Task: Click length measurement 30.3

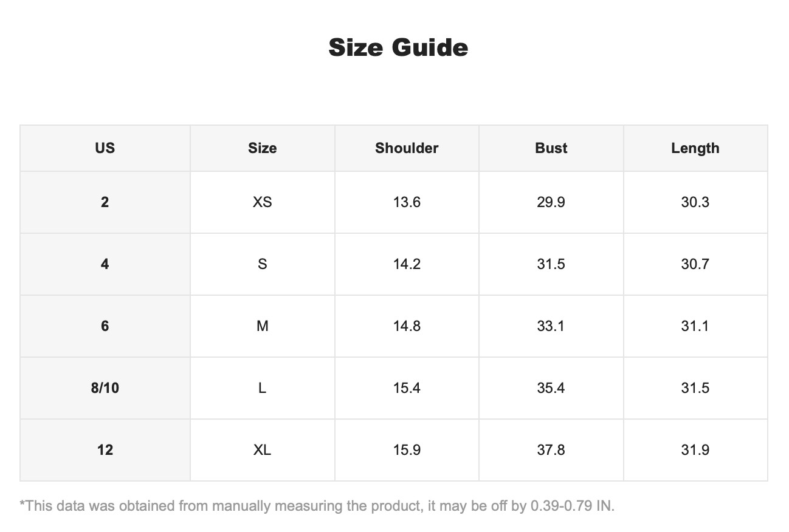Action: 695,202
